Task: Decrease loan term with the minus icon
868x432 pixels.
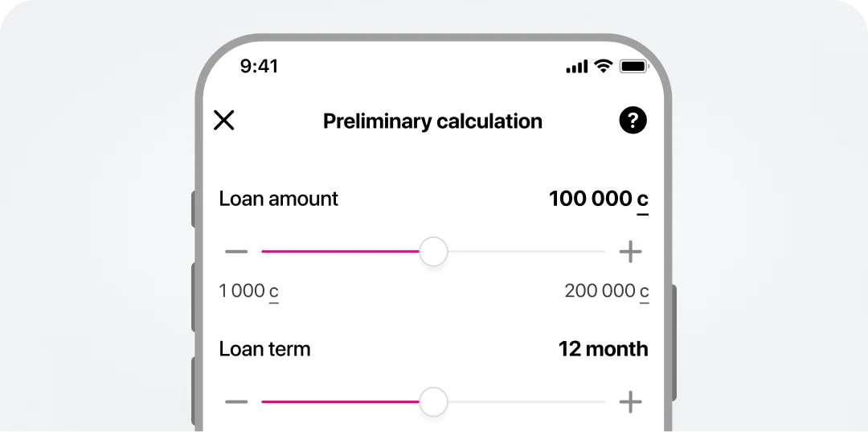Action: pyautogui.click(x=236, y=401)
